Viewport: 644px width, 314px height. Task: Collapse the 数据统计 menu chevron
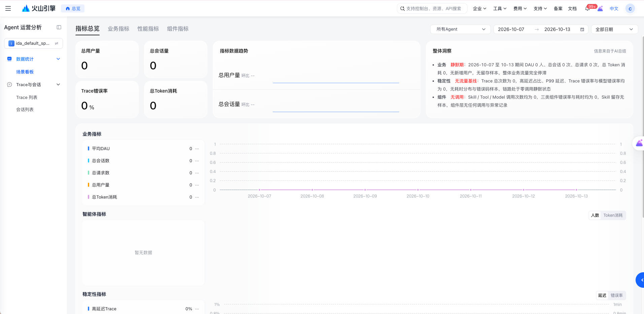tap(58, 59)
